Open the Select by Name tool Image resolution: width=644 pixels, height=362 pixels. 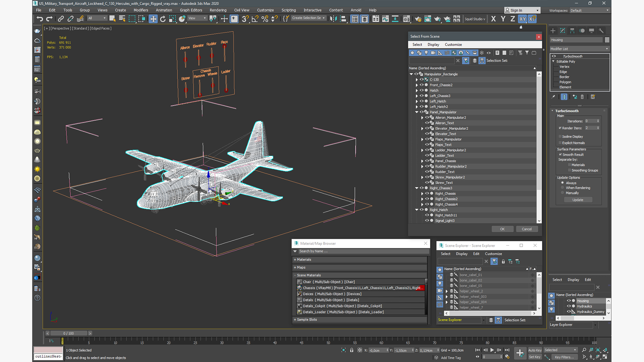coord(122,19)
